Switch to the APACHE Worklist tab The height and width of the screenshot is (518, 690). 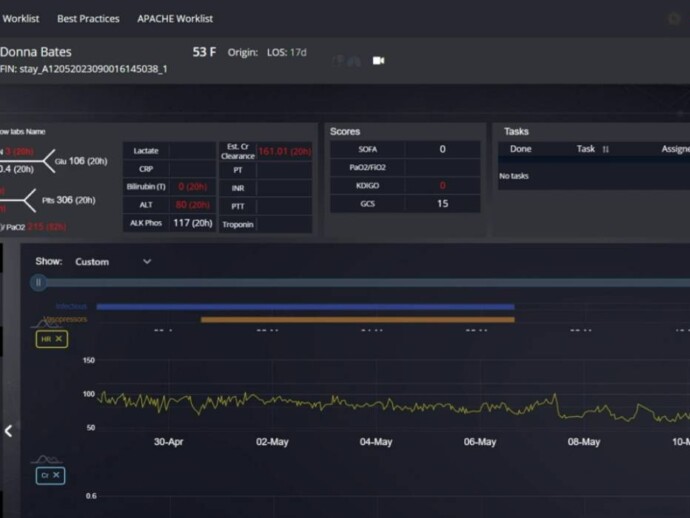[175, 19]
